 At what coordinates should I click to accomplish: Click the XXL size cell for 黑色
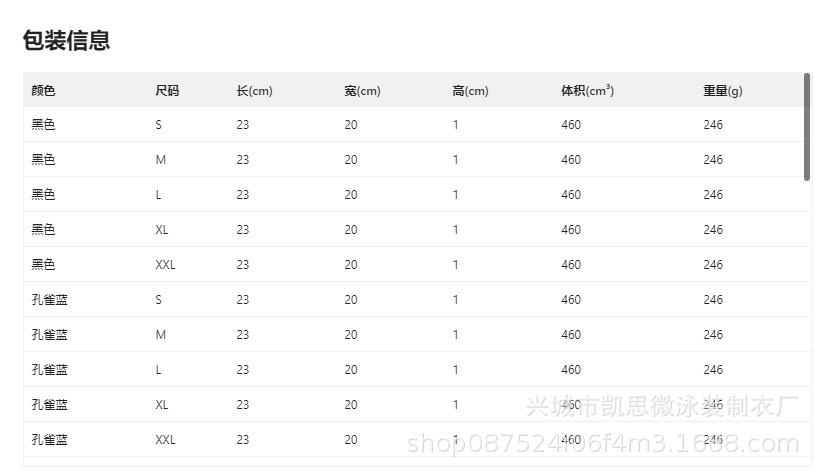[165, 265]
